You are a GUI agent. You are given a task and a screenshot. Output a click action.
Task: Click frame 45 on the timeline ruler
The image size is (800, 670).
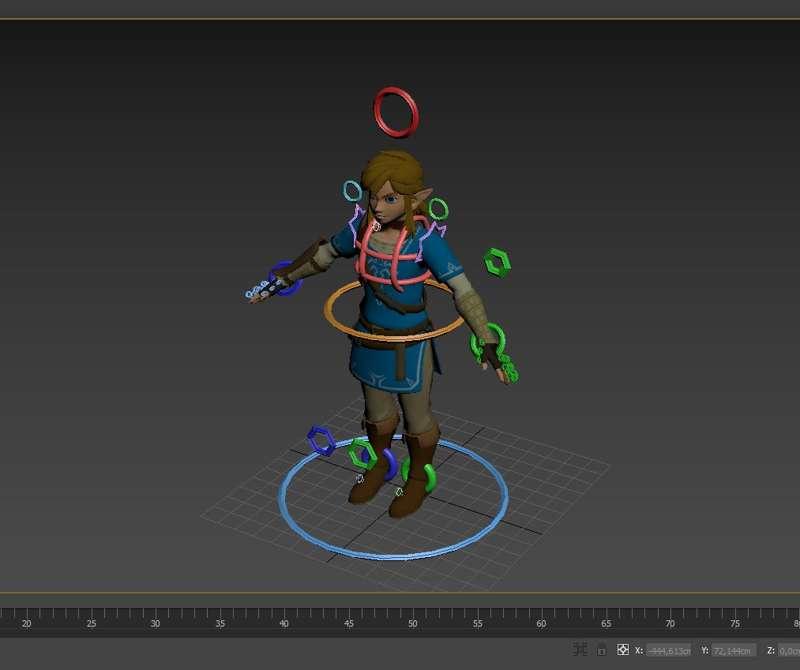pyautogui.click(x=348, y=624)
